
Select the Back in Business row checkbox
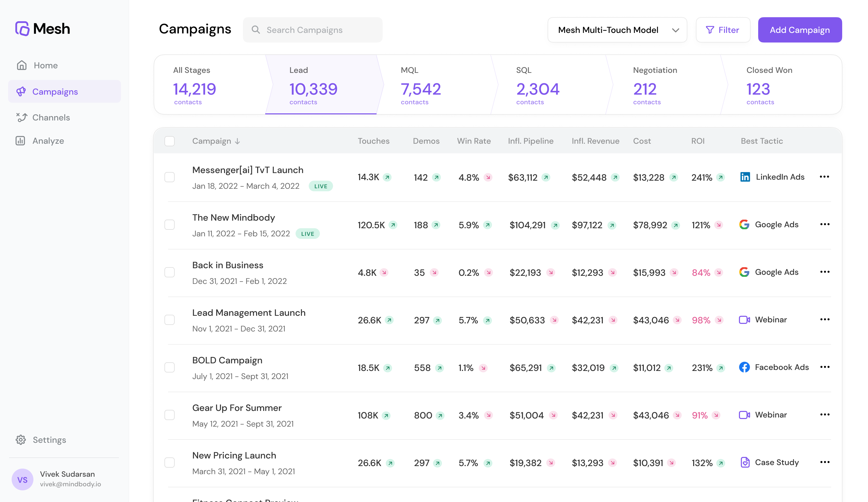(170, 272)
